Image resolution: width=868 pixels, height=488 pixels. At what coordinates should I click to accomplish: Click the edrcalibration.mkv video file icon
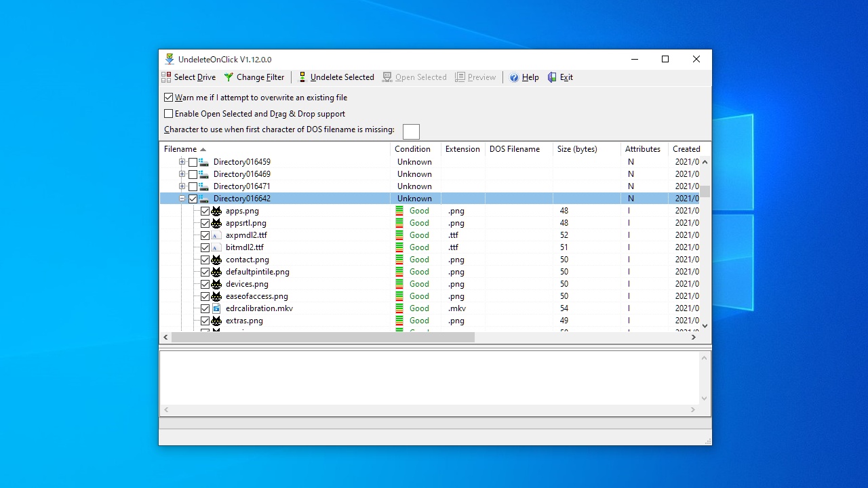[216, 308]
